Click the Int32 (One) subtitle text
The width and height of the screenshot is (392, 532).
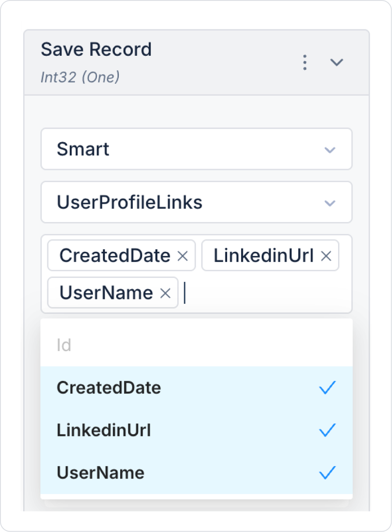(80, 77)
